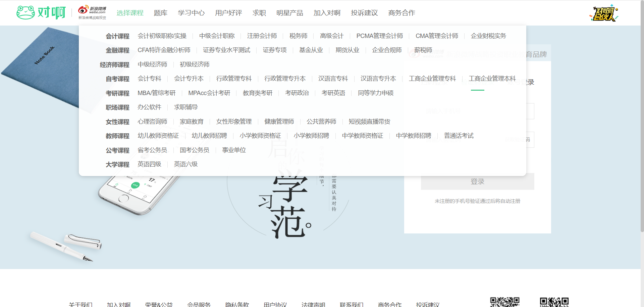Screen dimensions: 644x307
Task: Open the 英语六级 course
Action: pos(186,164)
